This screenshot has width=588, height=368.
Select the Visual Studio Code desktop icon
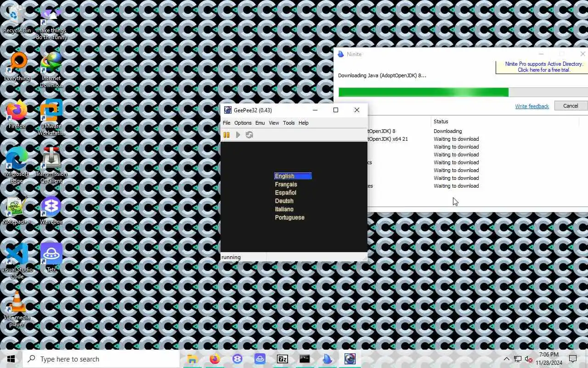(17, 262)
